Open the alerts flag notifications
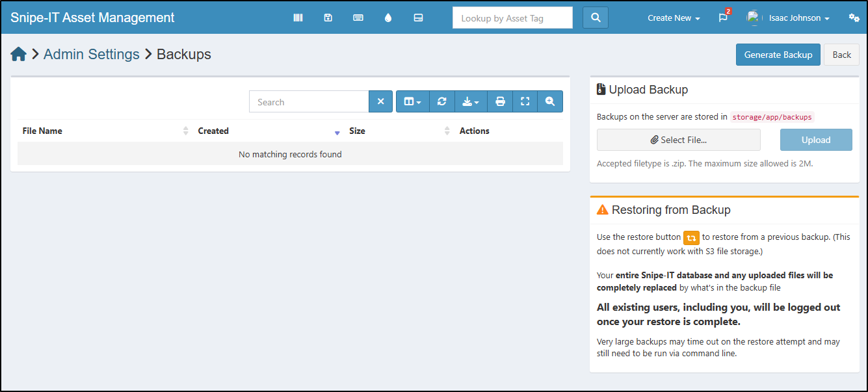The width and height of the screenshot is (868, 392). pyautogui.click(x=723, y=18)
